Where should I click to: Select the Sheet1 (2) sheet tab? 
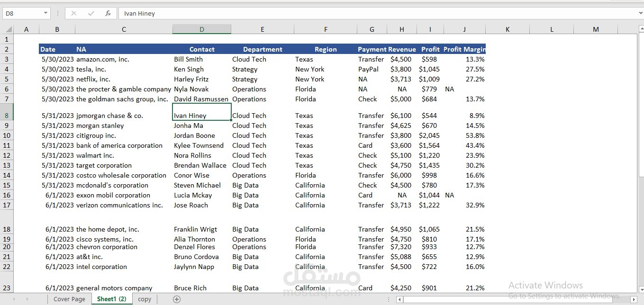point(111,299)
